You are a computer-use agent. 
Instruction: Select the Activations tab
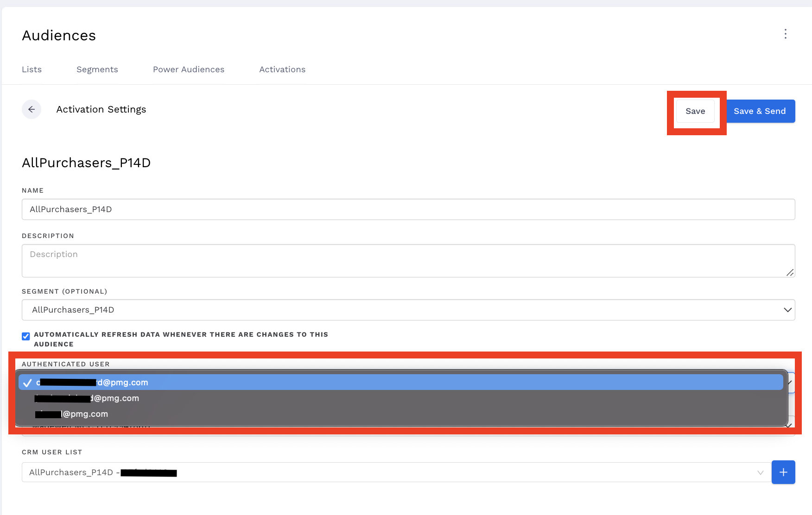coord(282,69)
